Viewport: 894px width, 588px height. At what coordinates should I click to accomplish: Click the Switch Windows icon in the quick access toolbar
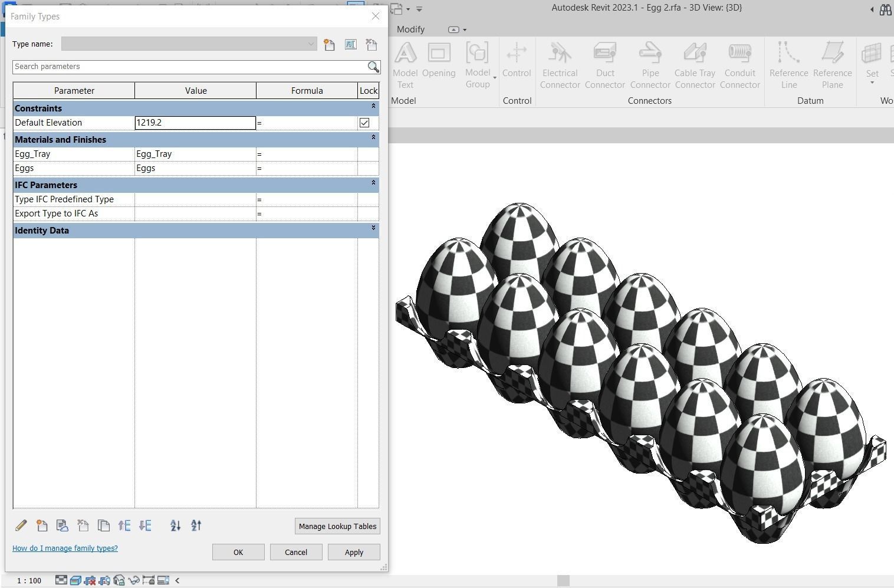[x=397, y=9]
